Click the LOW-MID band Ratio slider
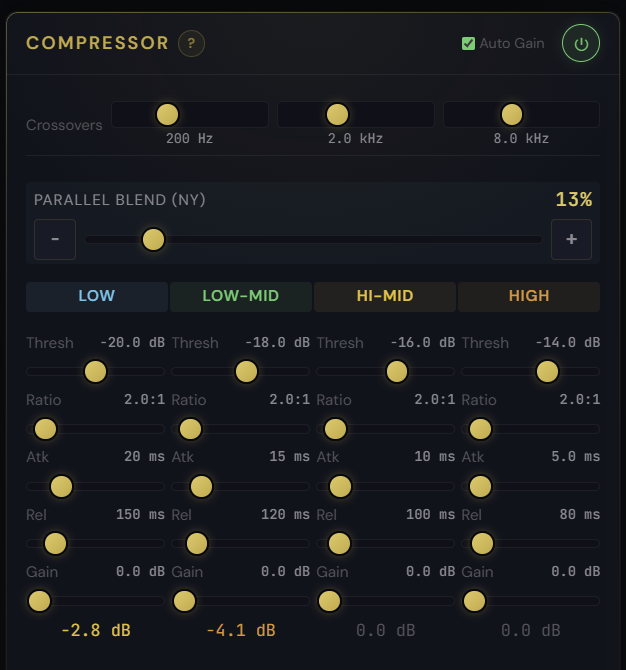 [x=241, y=429]
